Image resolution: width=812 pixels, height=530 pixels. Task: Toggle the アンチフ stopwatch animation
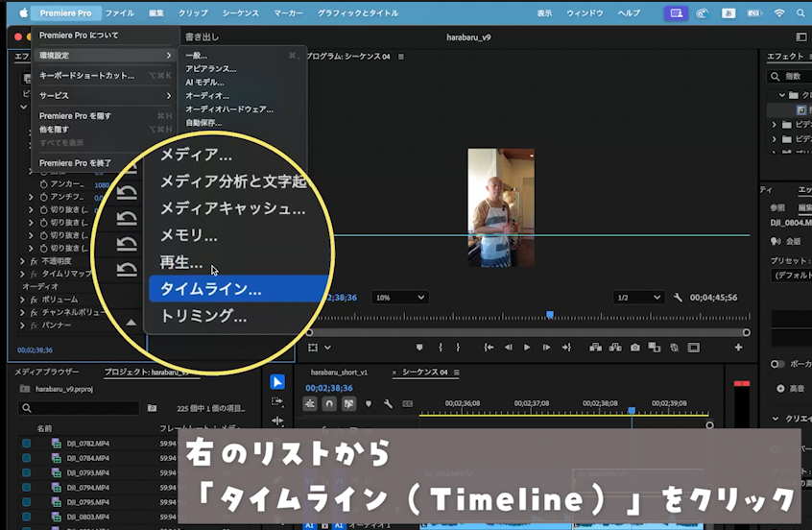[44, 197]
